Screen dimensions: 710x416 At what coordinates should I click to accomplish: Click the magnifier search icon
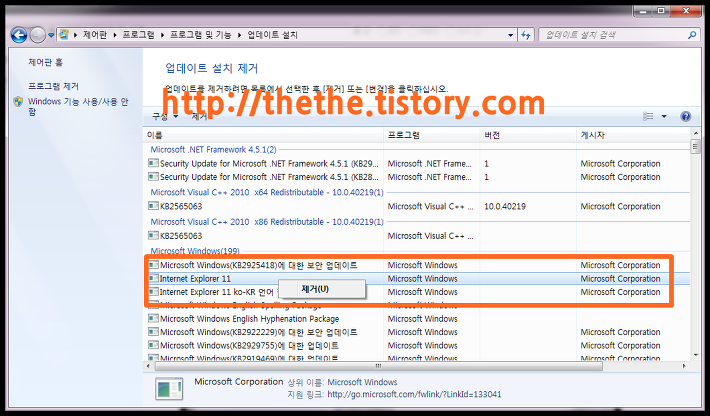(692, 35)
